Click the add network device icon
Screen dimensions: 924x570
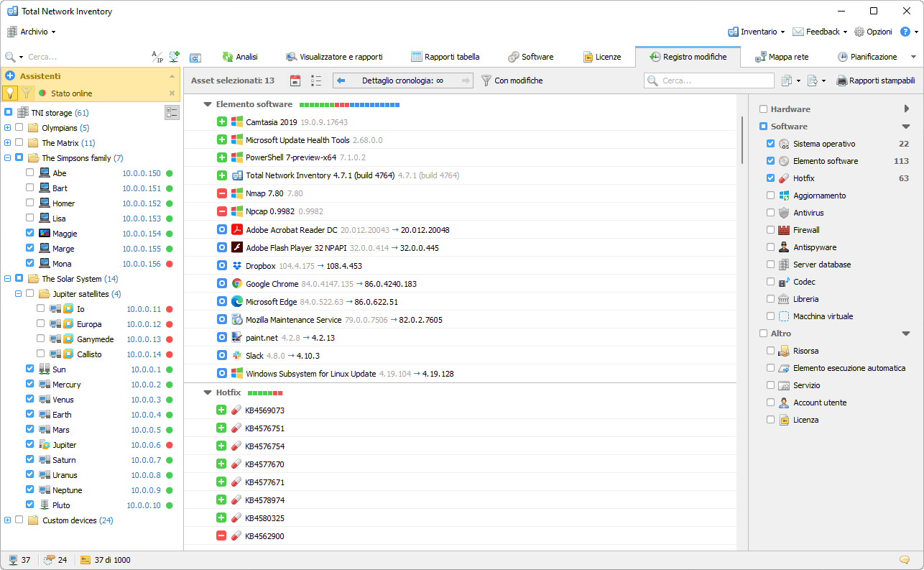click(174, 57)
